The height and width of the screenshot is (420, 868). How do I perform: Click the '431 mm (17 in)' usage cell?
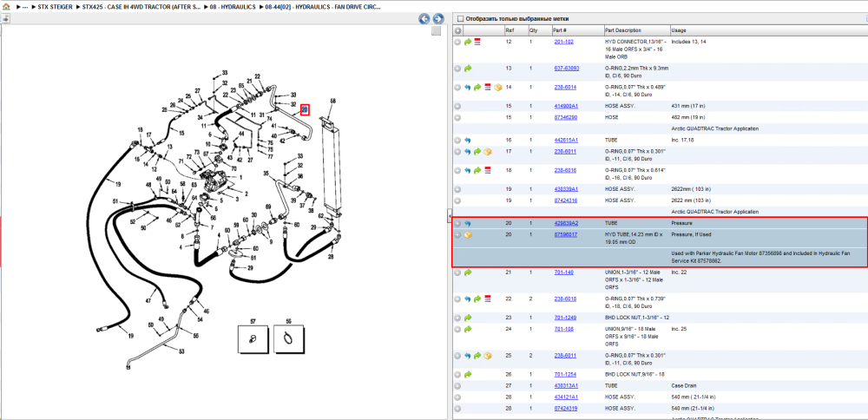687,106
